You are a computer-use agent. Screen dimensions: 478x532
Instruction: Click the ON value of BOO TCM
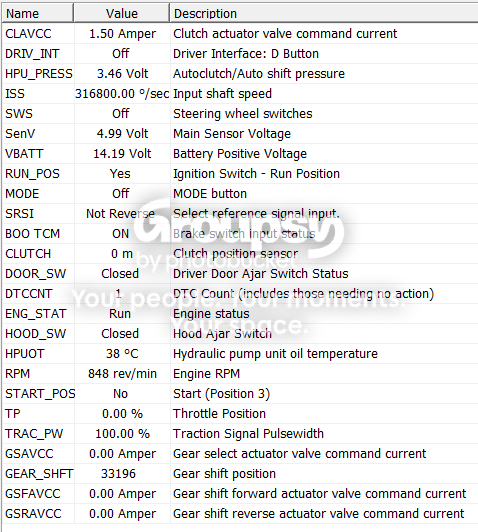(x=121, y=234)
